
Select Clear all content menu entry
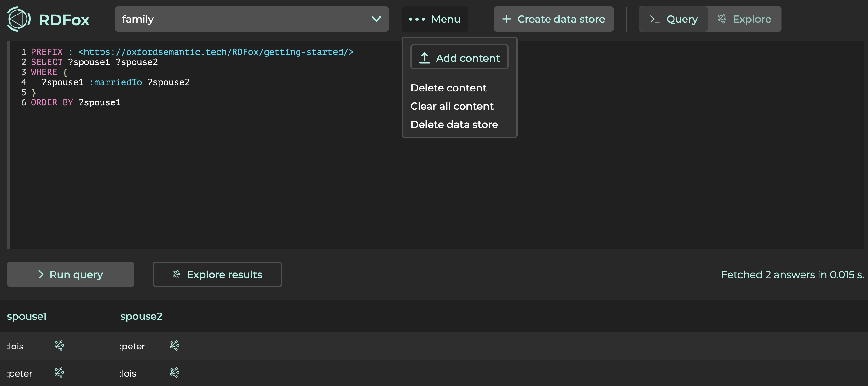(x=452, y=106)
